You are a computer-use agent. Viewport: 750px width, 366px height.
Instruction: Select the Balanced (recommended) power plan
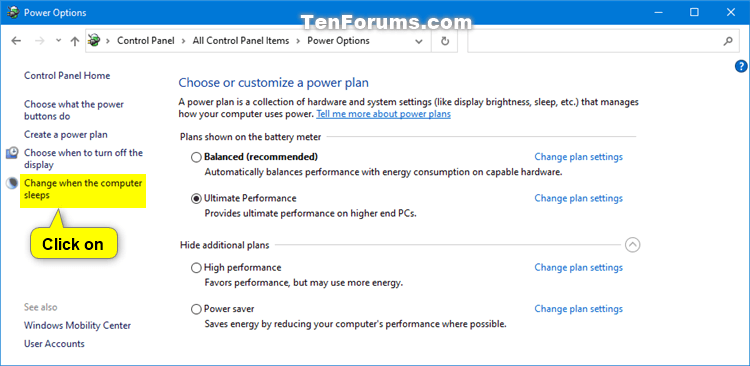(x=196, y=157)
